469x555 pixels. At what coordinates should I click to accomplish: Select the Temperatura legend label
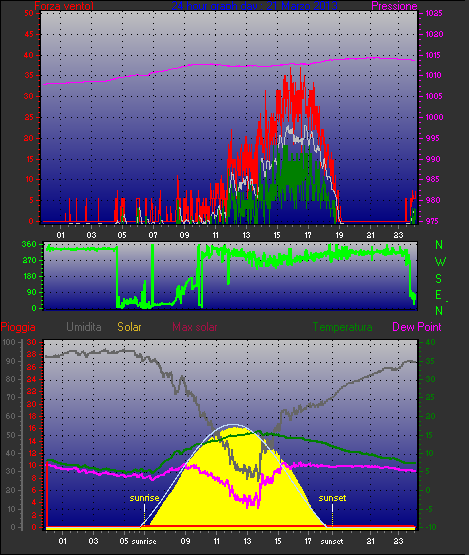click(x=342, y=327)
